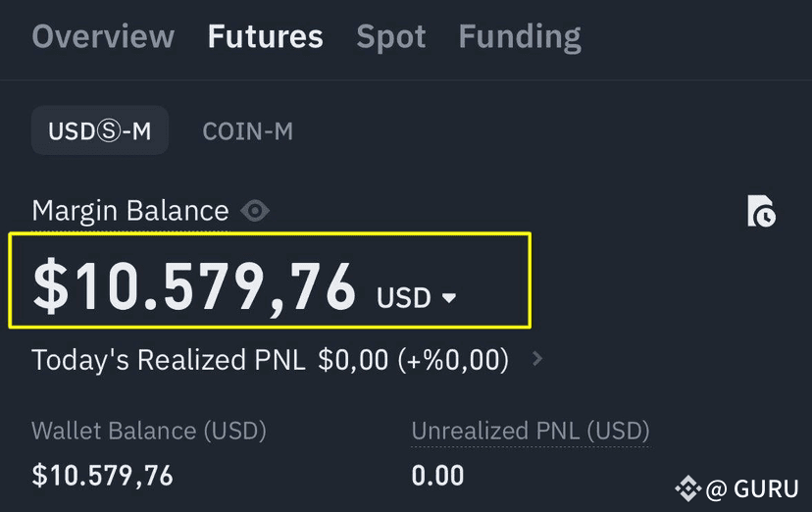The width and height of the screenshot is (812, 512).
Task: Click the Margin Balance label
Action: pos(130,211)
